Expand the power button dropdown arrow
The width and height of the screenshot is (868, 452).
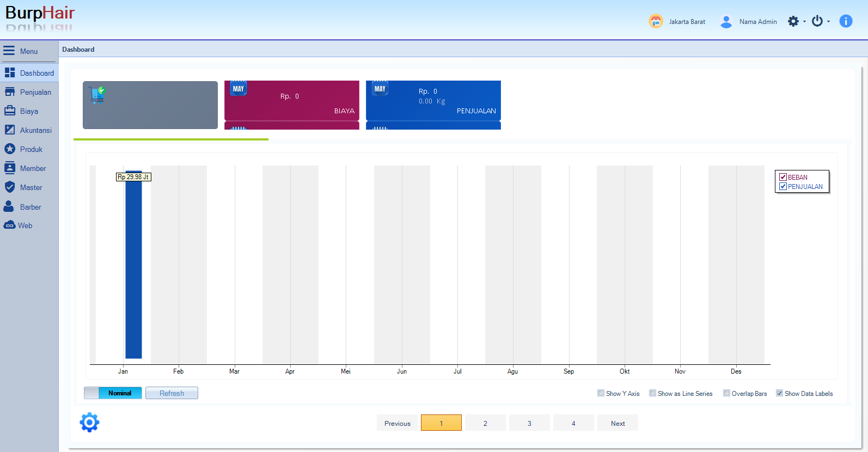(828, 22)
